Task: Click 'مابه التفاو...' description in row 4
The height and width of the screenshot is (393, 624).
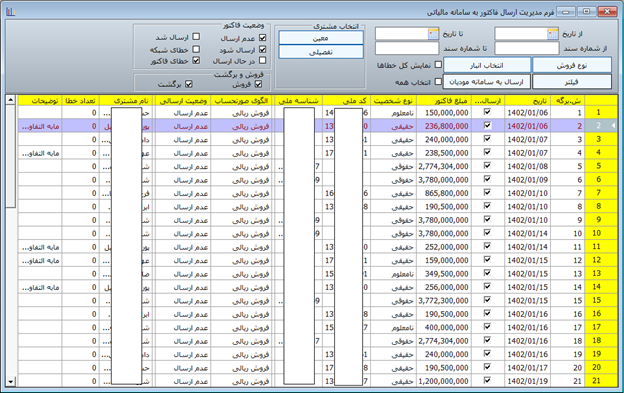Action: (40, 153)
